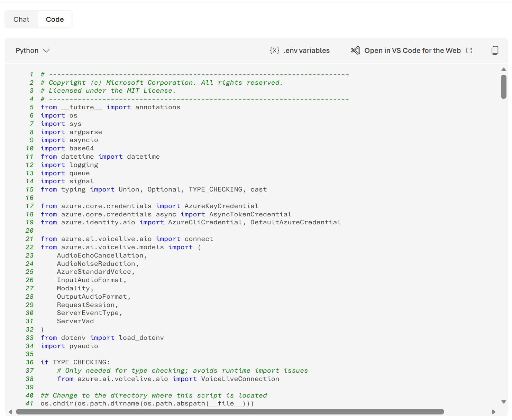Click the copy code icon
The image size is (512, 420).
coord(495,50)
